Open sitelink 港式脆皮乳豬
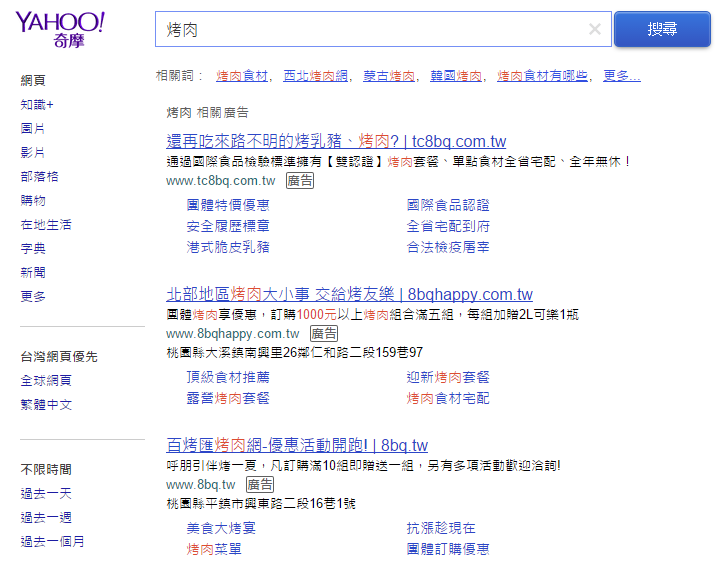Screen dimensions: 718x571 [228, 247]
